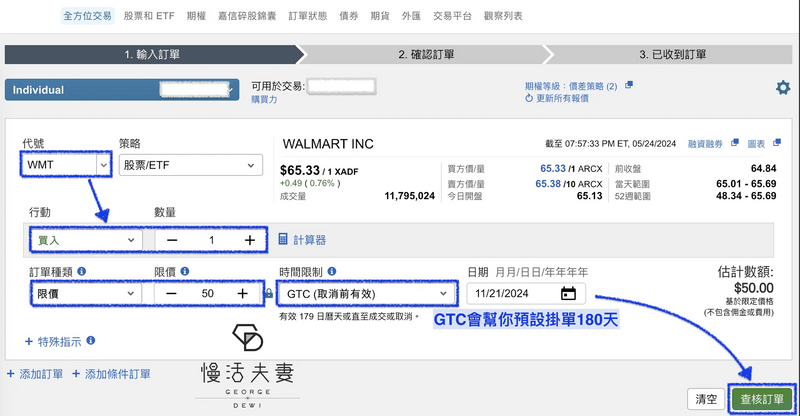Click 更新所有報價 link
Viewport: 800px width, 416px height.
pyautogui.click(x=562, y=98)
